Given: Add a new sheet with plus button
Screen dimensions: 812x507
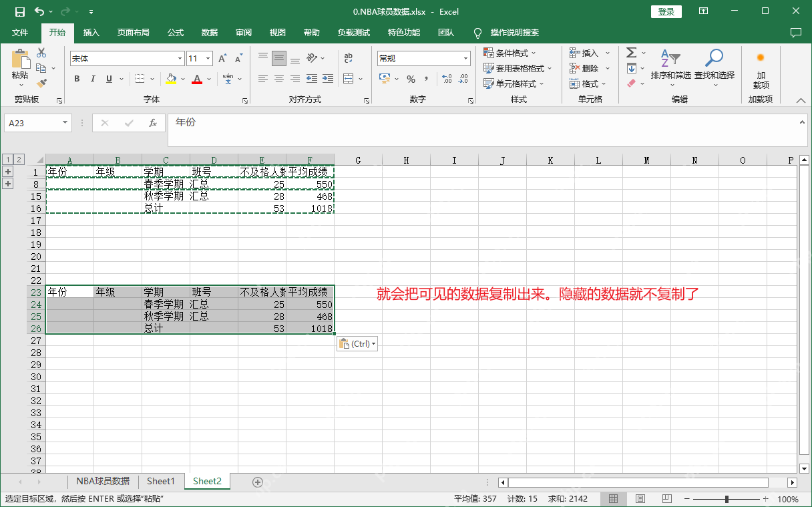Looking at the screenshot, I should click(x=258, y=482).
